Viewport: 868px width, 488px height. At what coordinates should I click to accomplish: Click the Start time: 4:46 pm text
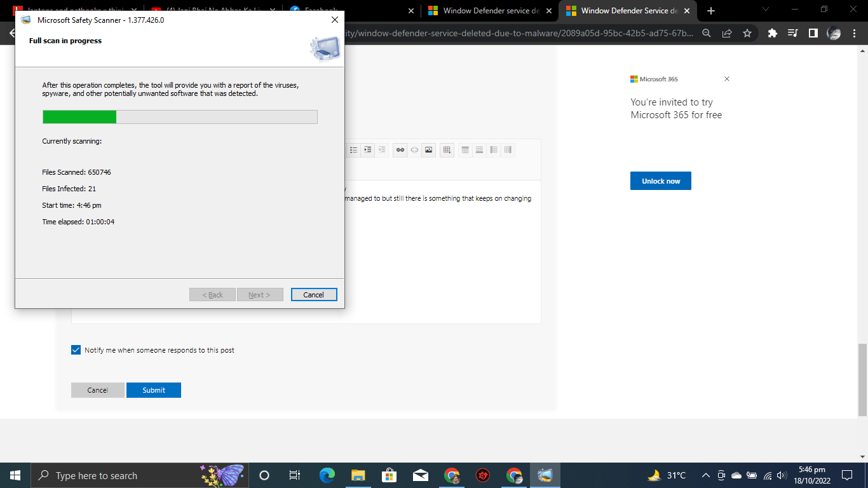pos(72,205)
